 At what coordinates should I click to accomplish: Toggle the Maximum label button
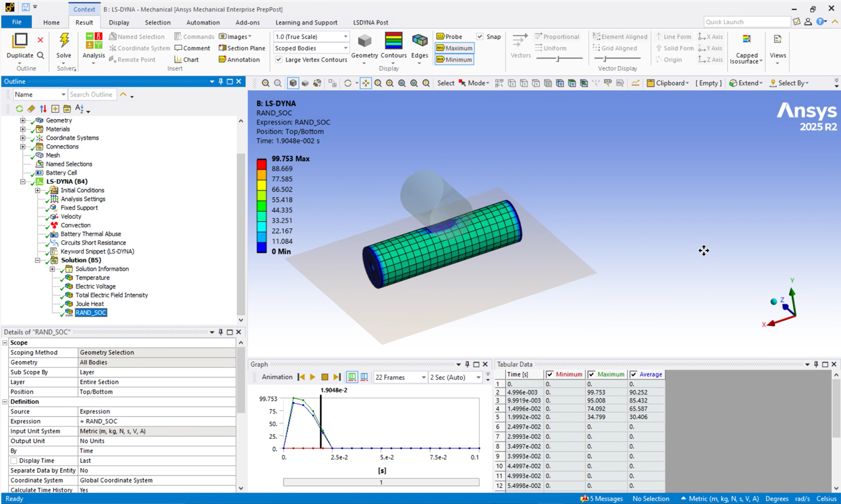click(x=454, y=48)
